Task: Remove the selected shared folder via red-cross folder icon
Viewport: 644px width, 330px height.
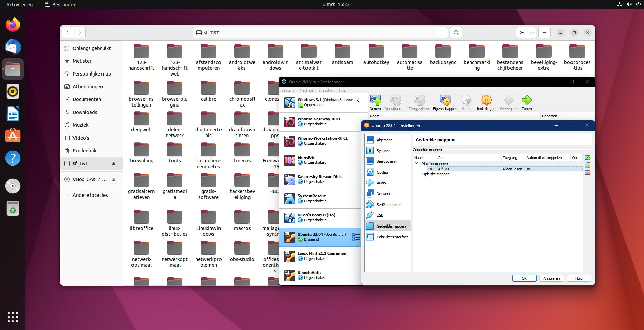Action: coord(588,172)
